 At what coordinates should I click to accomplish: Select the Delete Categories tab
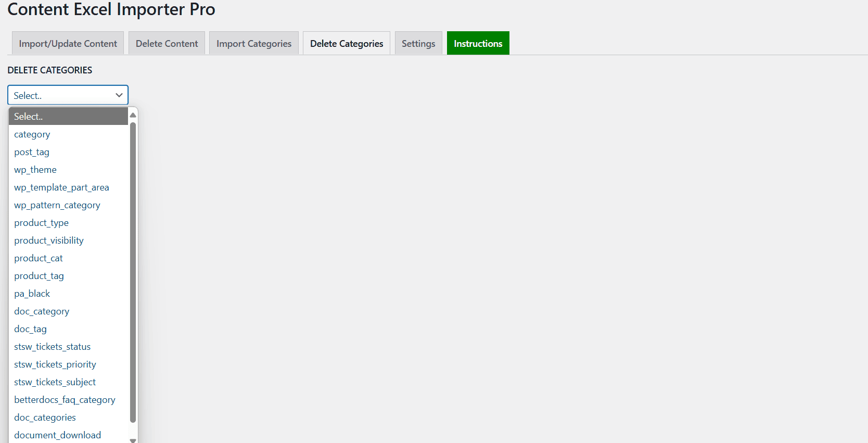point(347,43)
